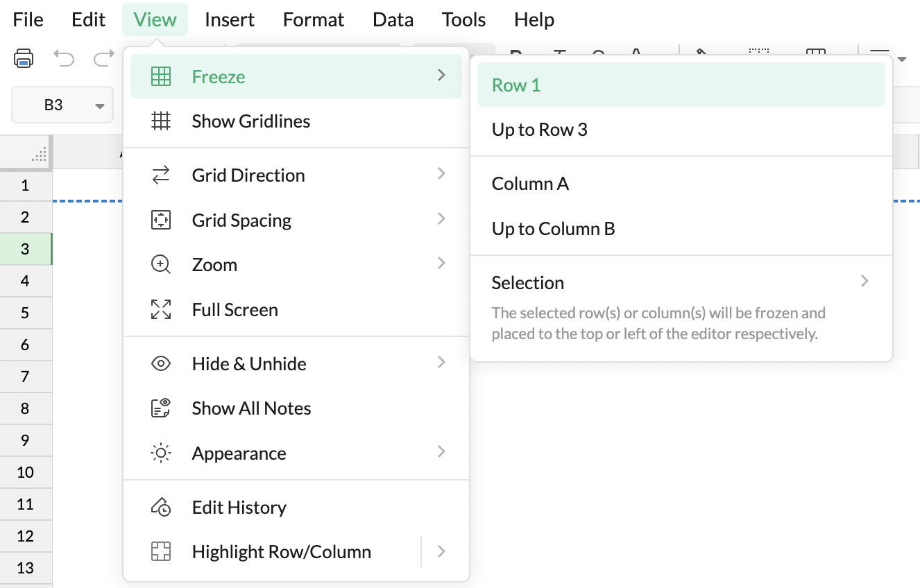Expand the Grid Direction submenu

click(296, 175)
